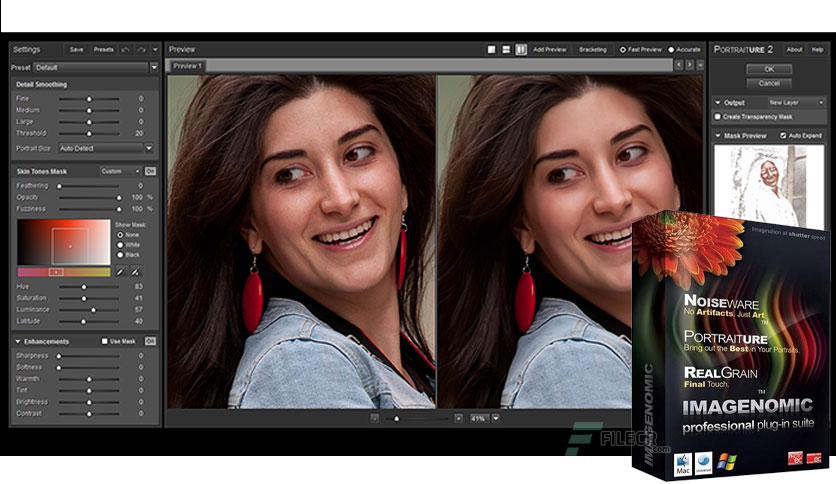The width and height of the screenshot is (836, 484).
Task: Select White under Show Mask
Action: pyautogui.click(x=121, y=244)
